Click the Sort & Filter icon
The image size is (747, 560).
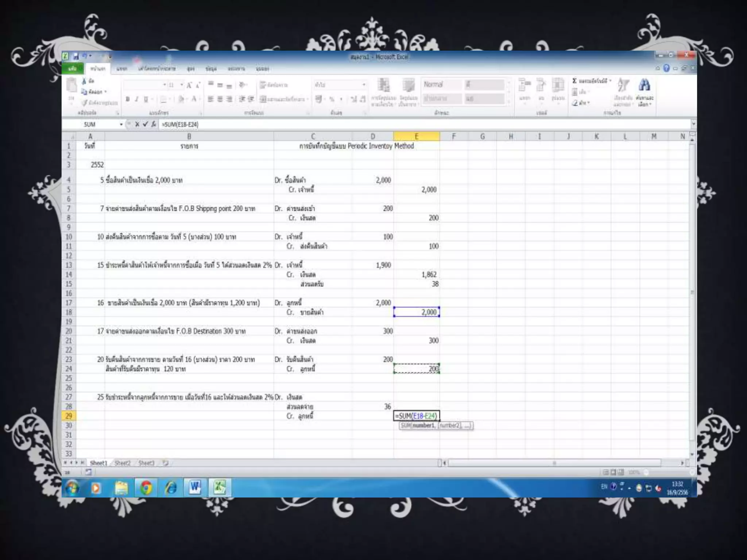[x=623, y=86]
